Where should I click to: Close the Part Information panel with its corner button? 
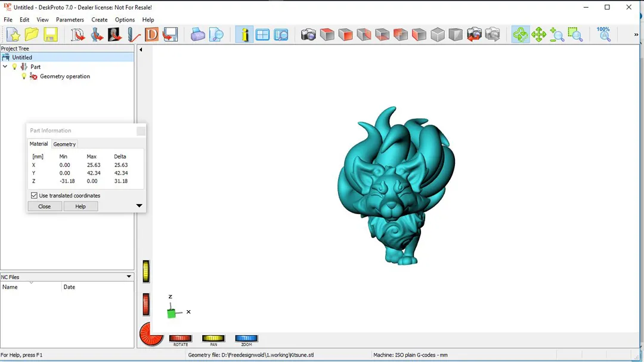point(141,131)
